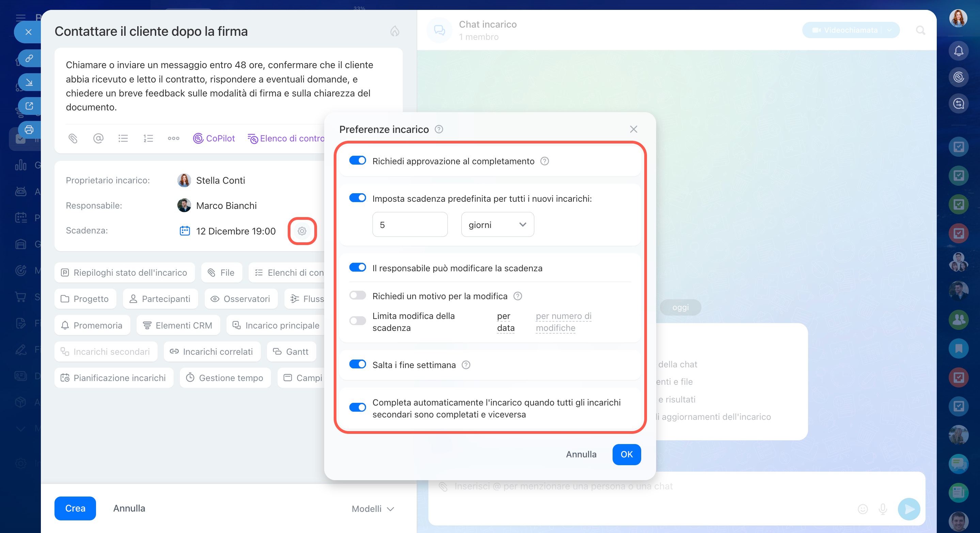
Task: Insert a numbered list in description
Action: point(148,138)
